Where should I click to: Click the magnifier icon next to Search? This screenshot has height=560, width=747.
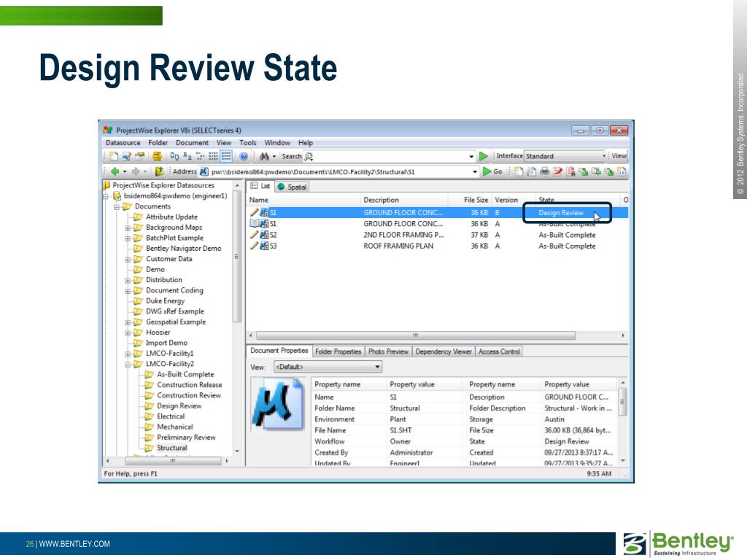click(x=309, y=157)
